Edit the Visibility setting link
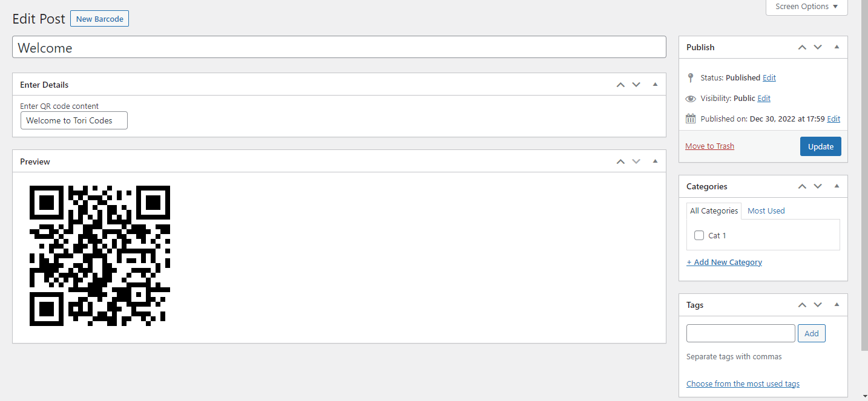The width and height of the screenshot is (868, 401). click(x=764, y=98)
